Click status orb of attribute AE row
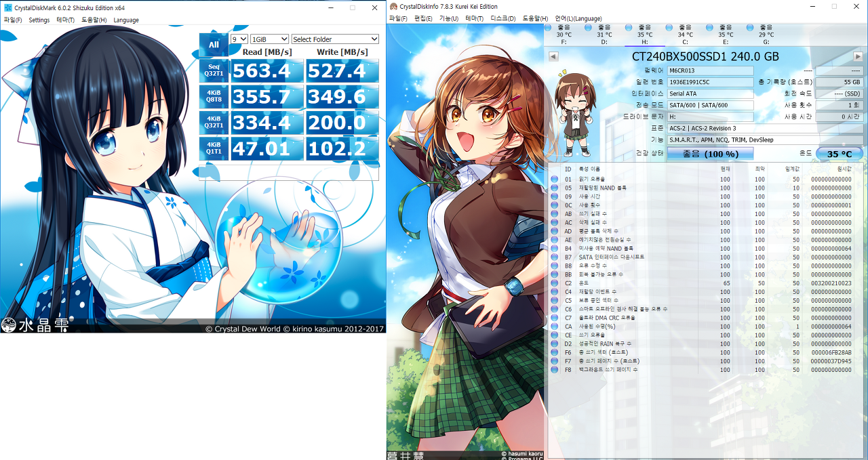The width and height of the screenshot is (868, 460). 554,240
